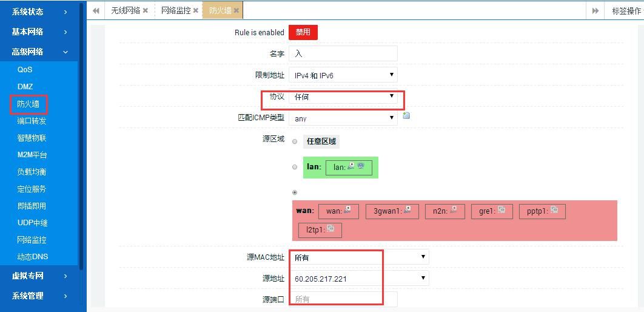The width and height of the screenshot is (644, 312).
Task: Close the 网络监控 tab
Action: pos(195,11)
